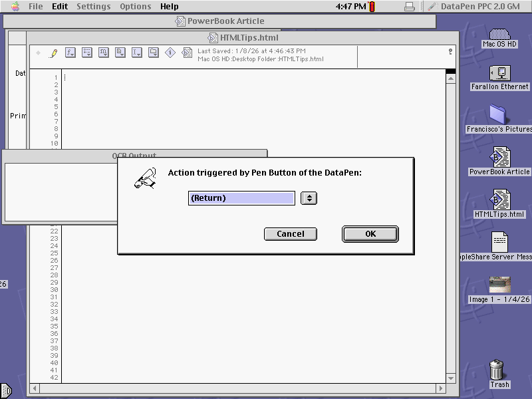Click the image capture toolbar icon

pyautogui.click(x=154, y=53)
